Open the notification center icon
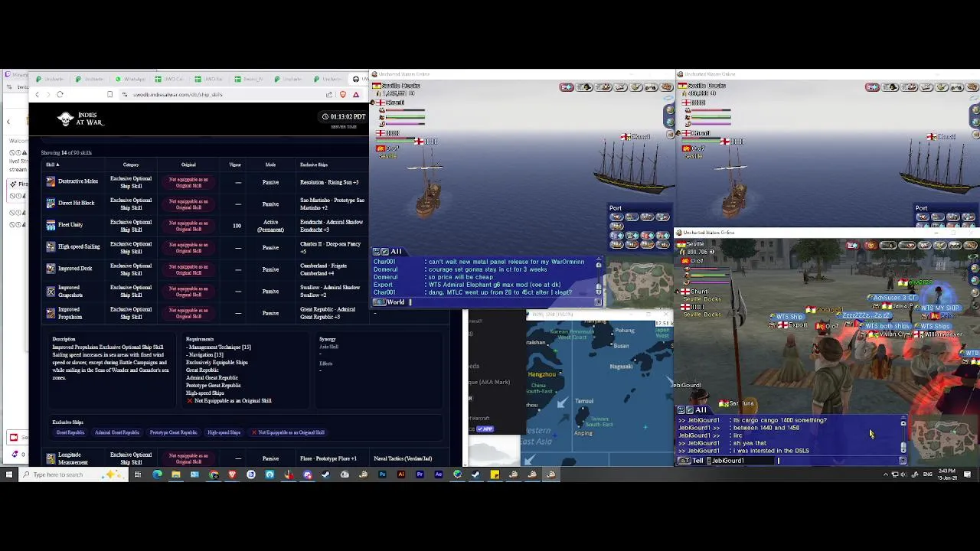The height and width of the screenshot is (551, 980). pos(968,474)
